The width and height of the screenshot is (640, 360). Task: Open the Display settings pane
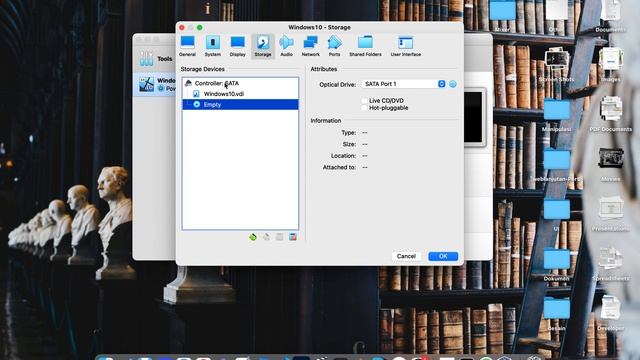238,46
